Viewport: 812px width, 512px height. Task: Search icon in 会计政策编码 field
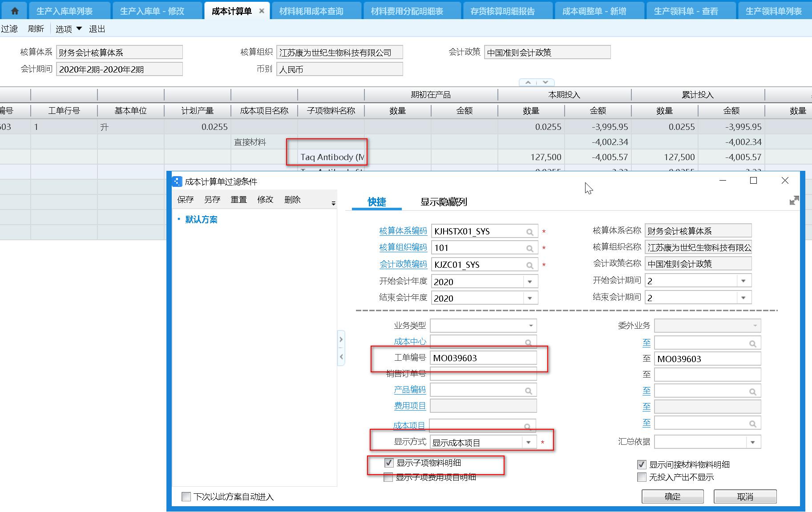click(x=529, y=265)
